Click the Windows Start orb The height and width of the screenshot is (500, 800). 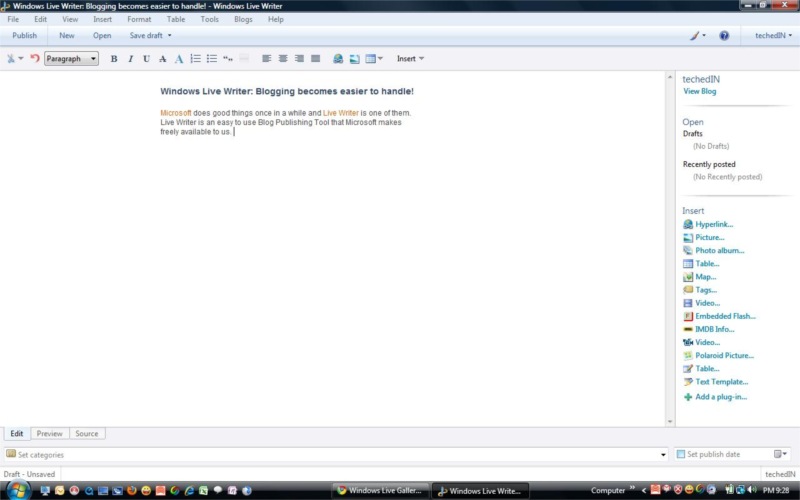[x=17, y=490]
